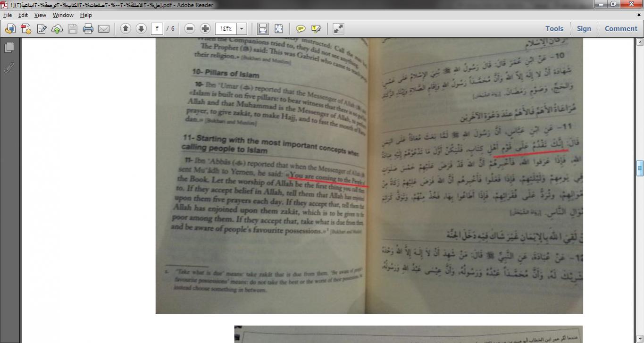The width and height of the screenshot is (644, 343).
Task: Click the Fit one full page icon
Action: pyautogui.click(x=279, y=29)
